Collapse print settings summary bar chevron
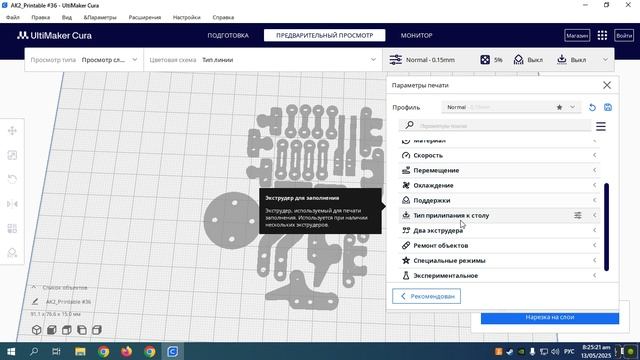The image size is (640, 360). click(605, 60)
